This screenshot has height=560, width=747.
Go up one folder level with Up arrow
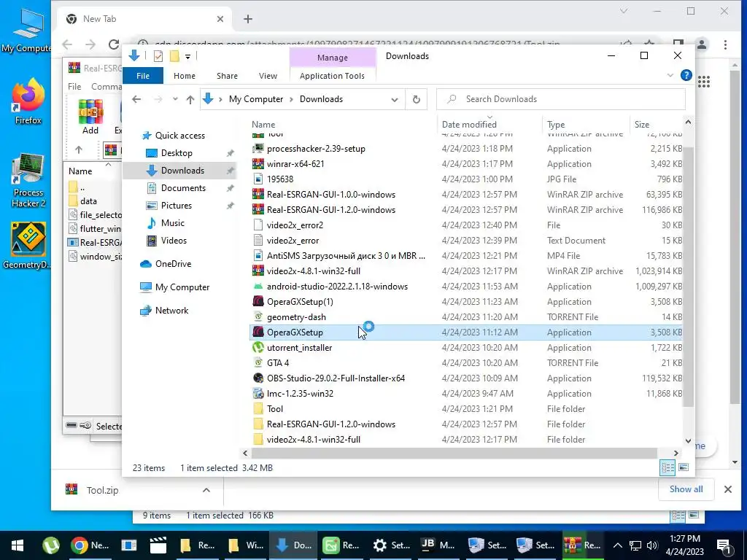(x=190, y=99)
